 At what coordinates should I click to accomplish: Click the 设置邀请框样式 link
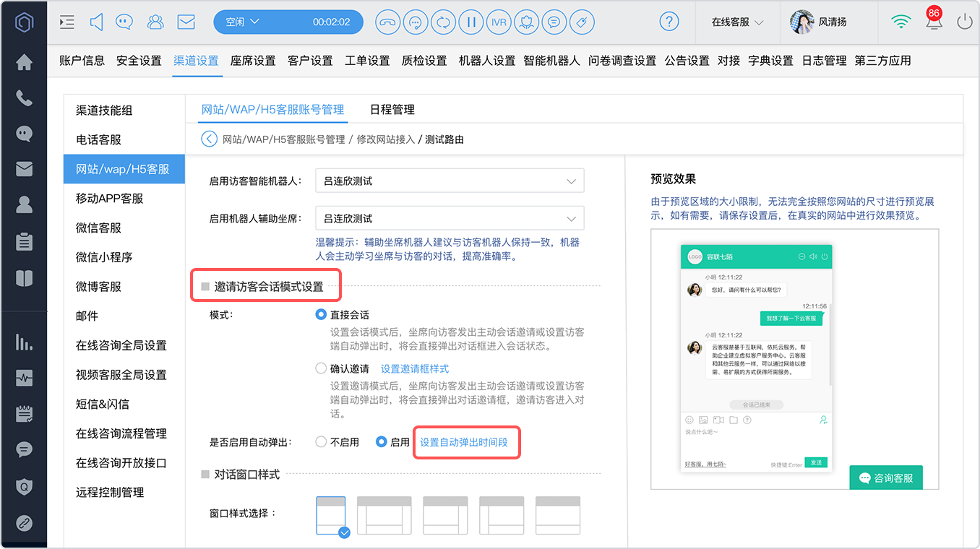click(415, 368)
